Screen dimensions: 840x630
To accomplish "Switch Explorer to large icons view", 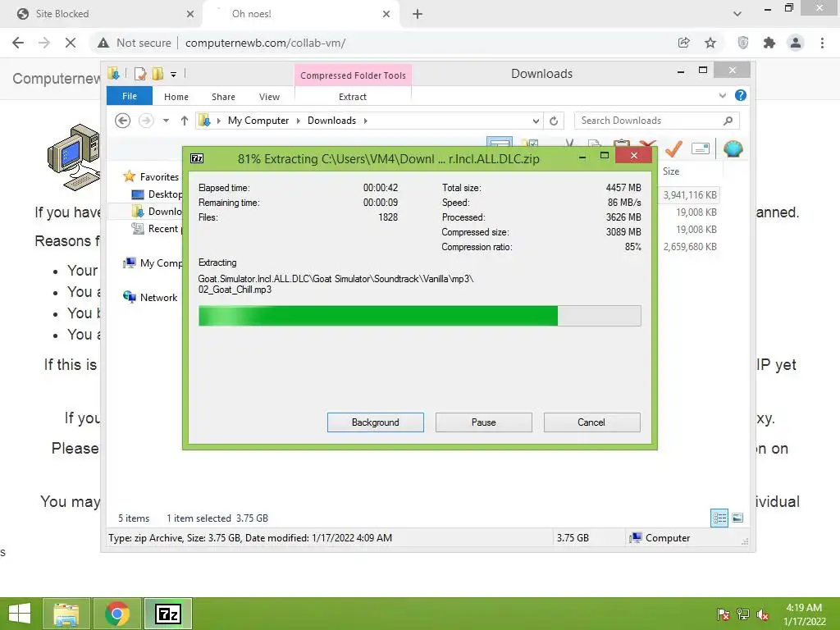I will [737, 518].
